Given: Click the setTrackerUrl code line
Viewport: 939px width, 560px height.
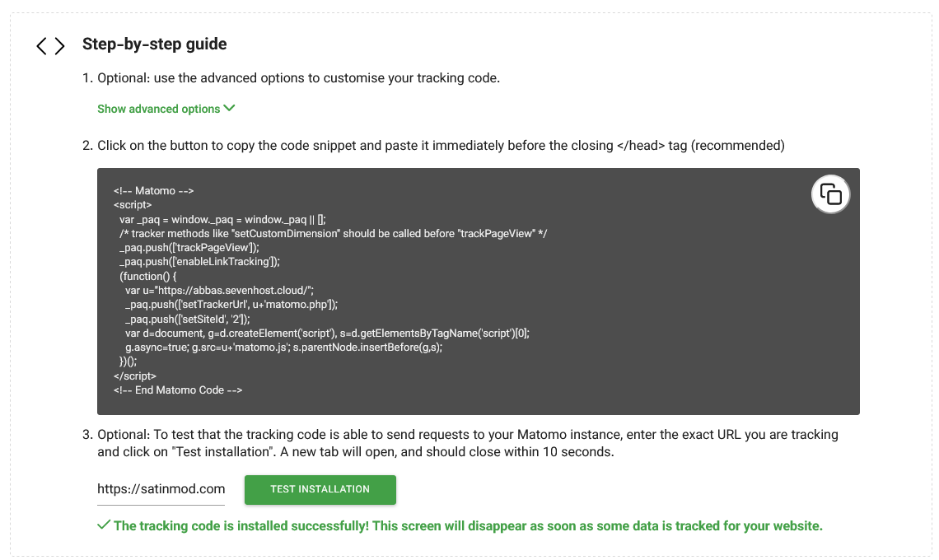Looking at the screenshot, I should (x=231, y=304).
